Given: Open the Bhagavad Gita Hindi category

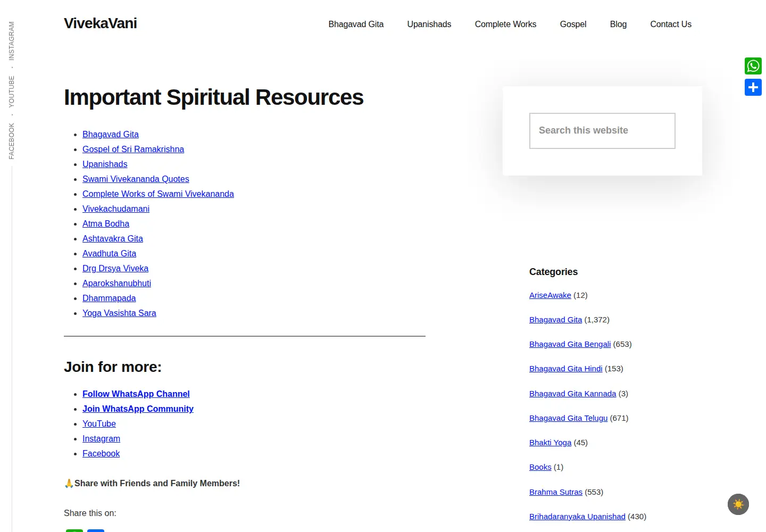Looking at the screenshot, I should tap(566, 369).
